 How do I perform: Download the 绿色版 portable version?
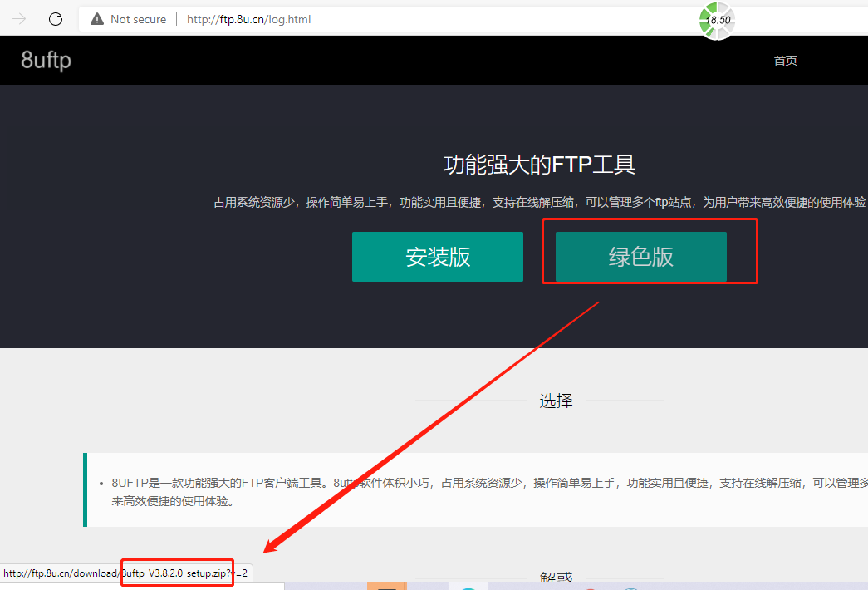coord(640,257)
